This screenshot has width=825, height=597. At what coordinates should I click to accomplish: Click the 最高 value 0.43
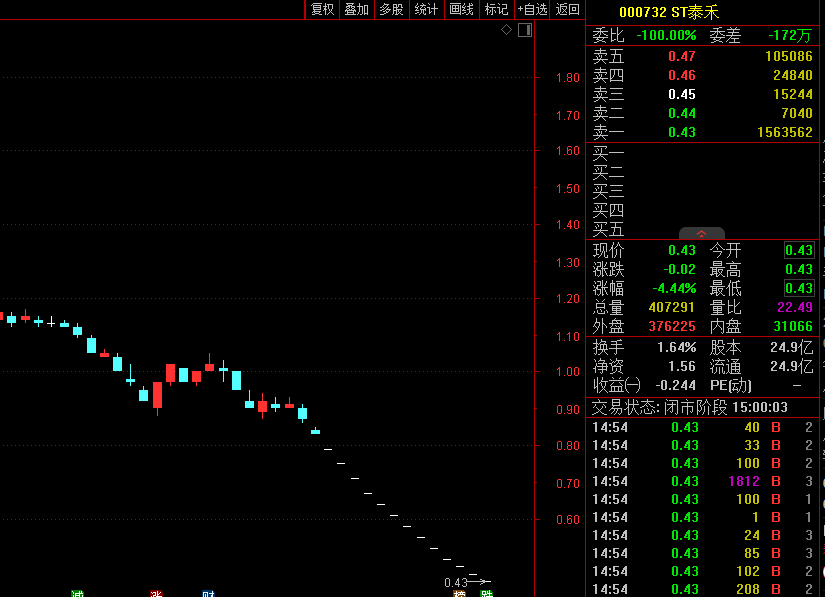(799, 269)
